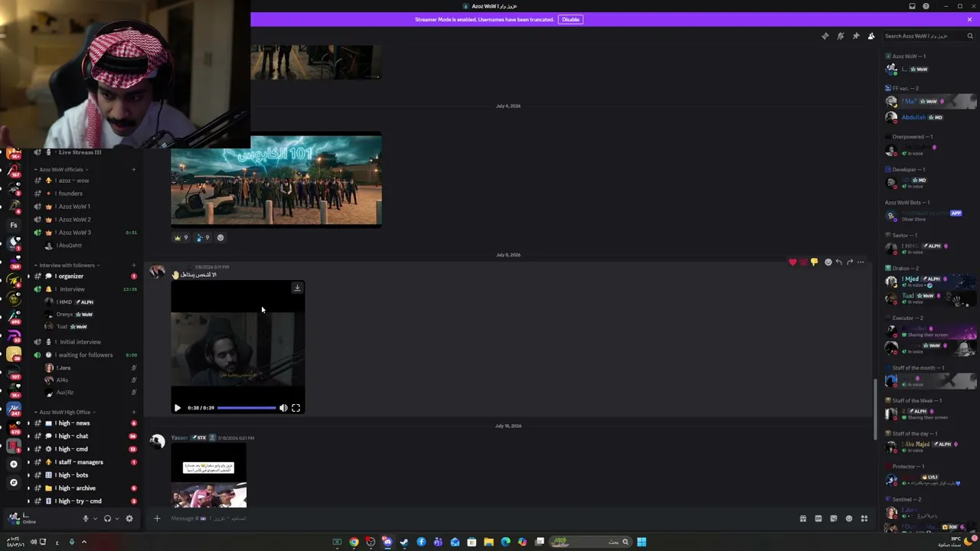980x551 pixels.
Task: Open User Settings gear
Action: click(x=129, y=519)
